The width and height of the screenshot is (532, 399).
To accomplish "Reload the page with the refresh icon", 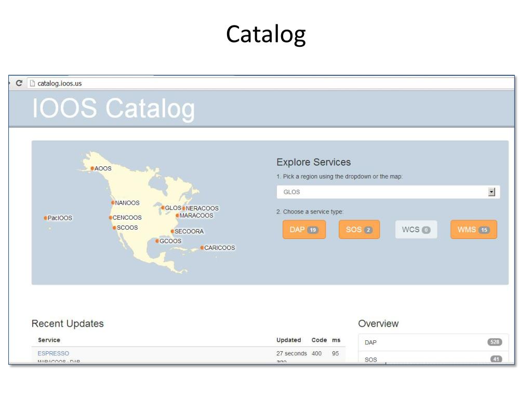I will pyautogui.click(x=19, y=83).
